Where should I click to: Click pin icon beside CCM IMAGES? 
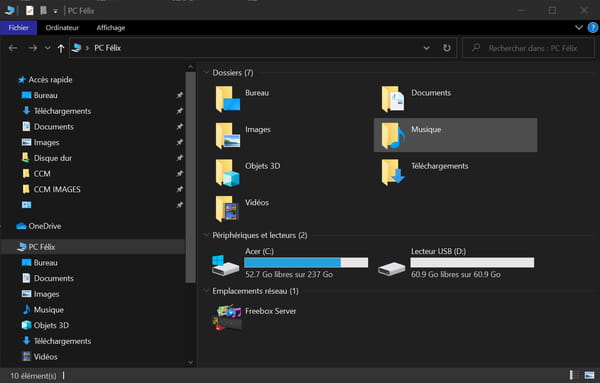pyautogui.click(x=179, y=189)
